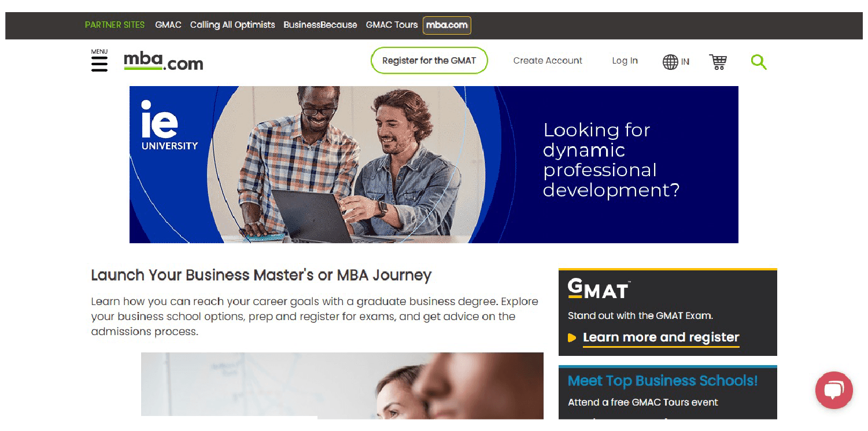Open the red chat bubble widget
The image size is (868, 431).
coord(834,391)
